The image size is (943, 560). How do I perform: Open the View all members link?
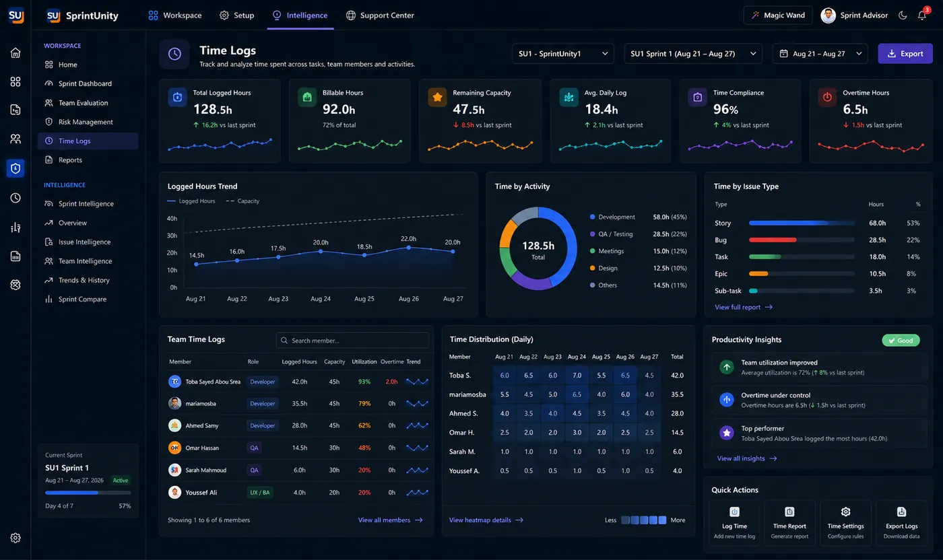tap(391, 520)
